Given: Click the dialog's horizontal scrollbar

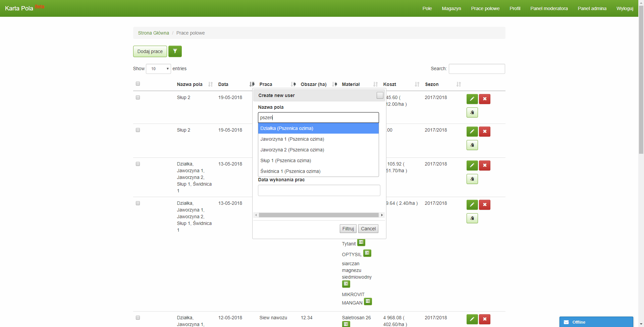Looking at the screenshot, I should click(318, 215).
